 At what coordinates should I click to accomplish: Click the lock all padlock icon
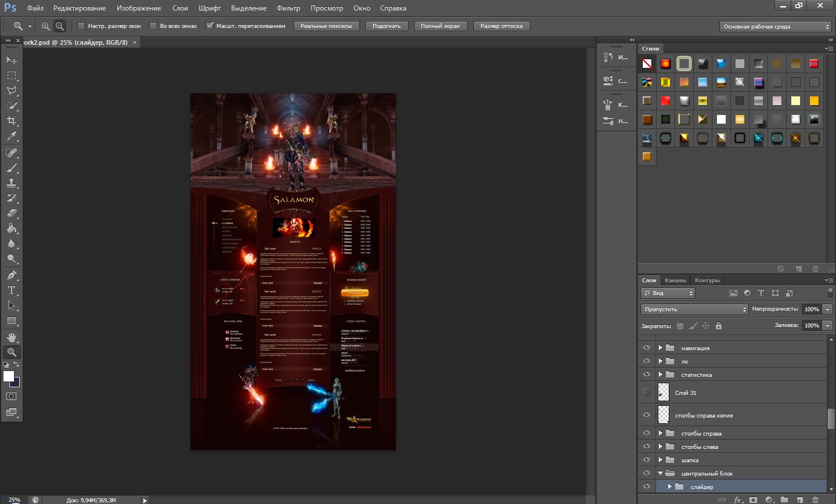click(x=719, y=326)
